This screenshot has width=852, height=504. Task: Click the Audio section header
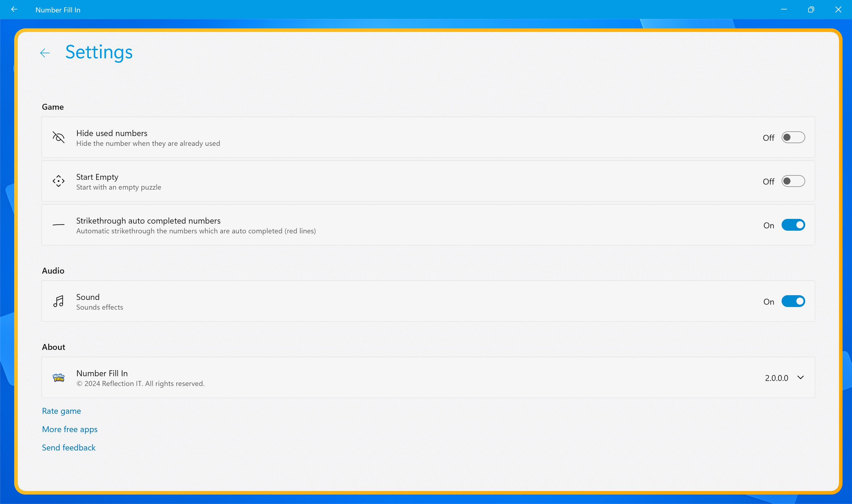(x=53, y=271)
